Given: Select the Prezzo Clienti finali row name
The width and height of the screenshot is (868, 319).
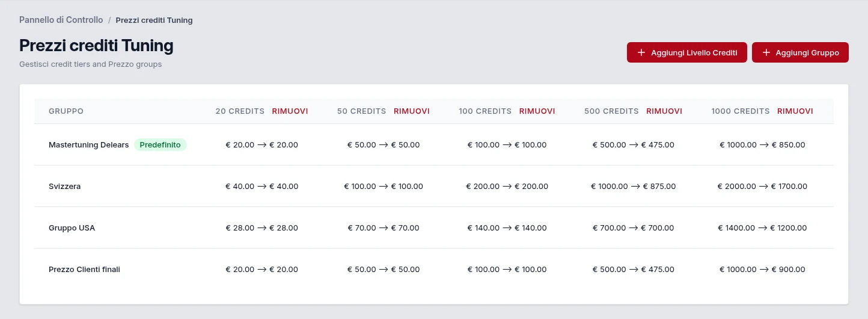Looking at the screenshot, I should (x=85, y=270).
